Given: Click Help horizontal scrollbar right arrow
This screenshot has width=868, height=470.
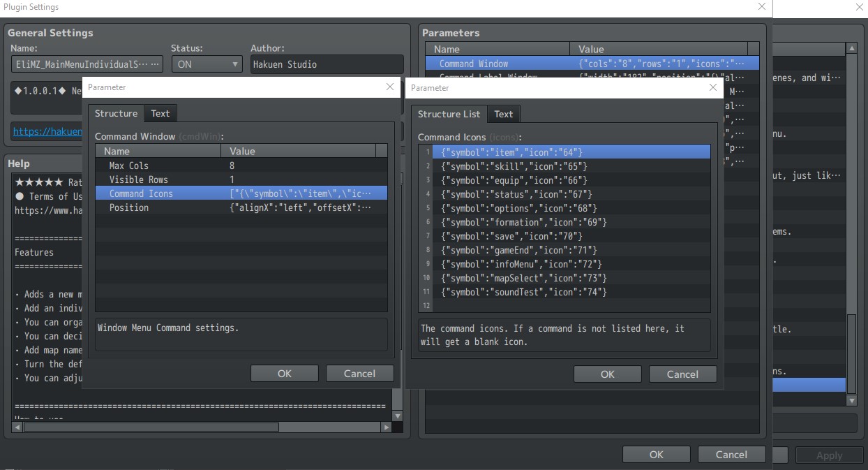Looking at the screenshot, I should coord(386,427).
